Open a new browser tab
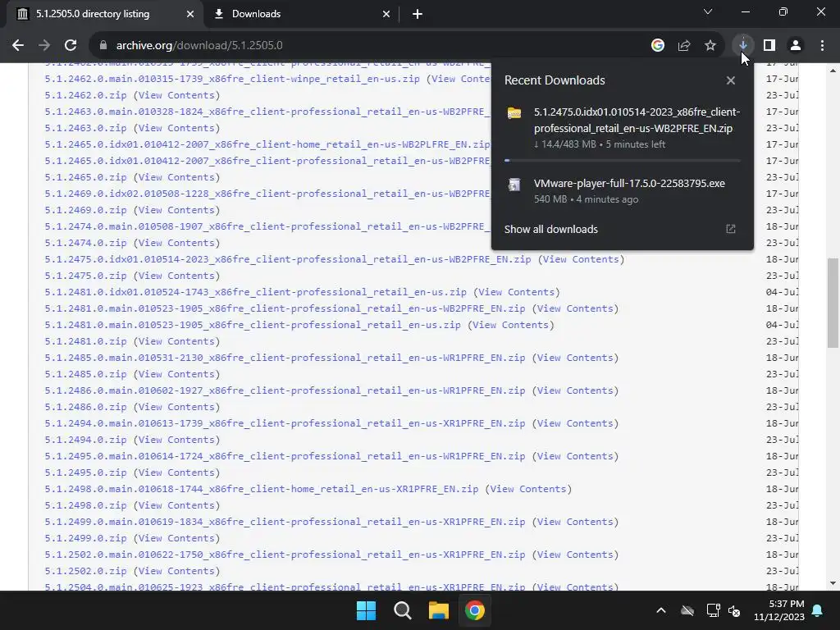The image size is (840, 630). [418, 14]
